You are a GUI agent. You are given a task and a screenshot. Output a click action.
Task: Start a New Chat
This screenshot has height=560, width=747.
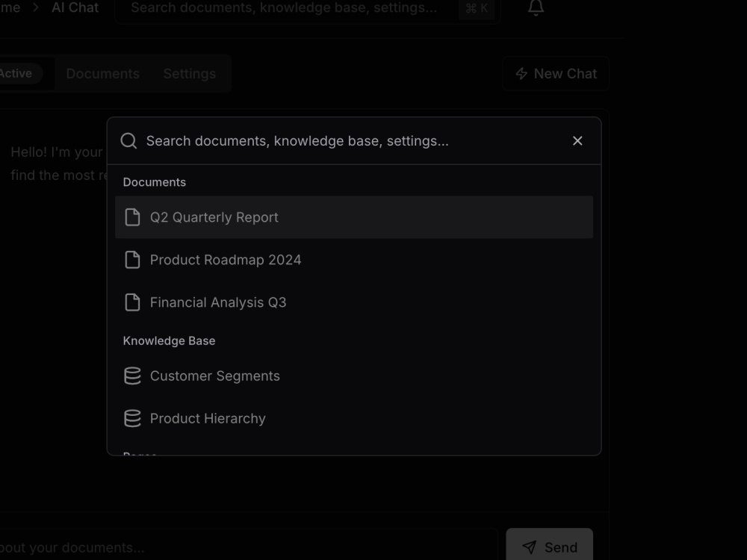click(556, 73)
